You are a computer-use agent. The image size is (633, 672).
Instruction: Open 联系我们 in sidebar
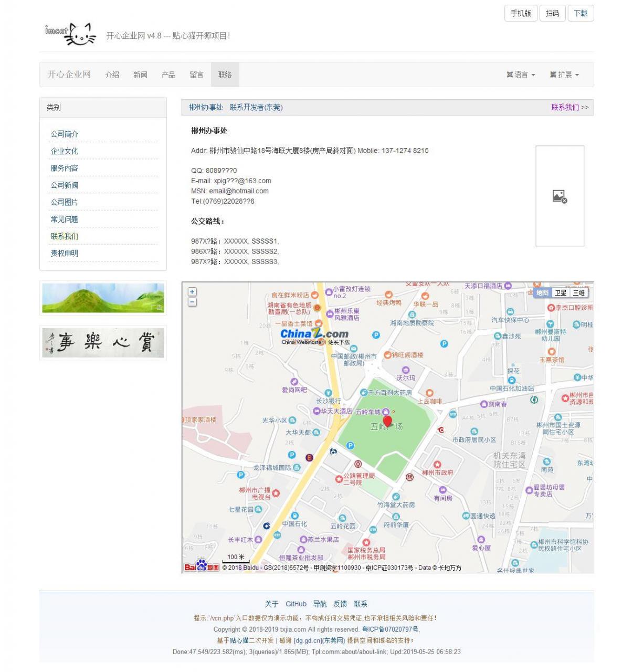tap(64, 236)
